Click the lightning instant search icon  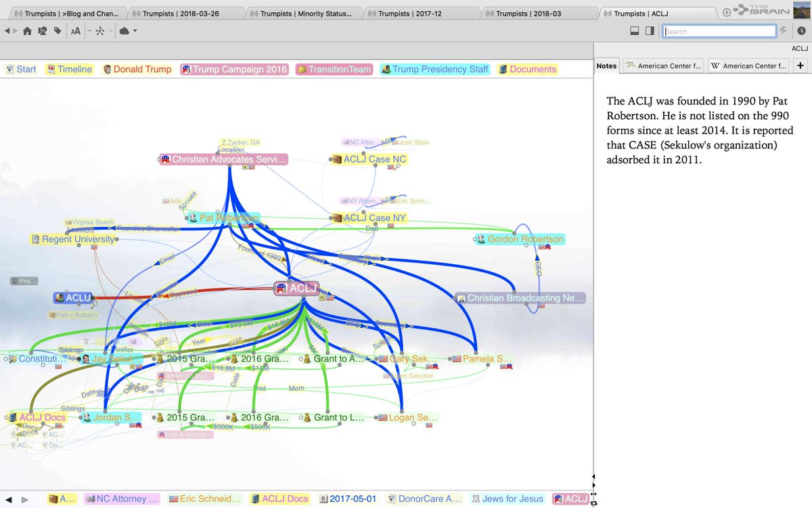click(784, 31)
